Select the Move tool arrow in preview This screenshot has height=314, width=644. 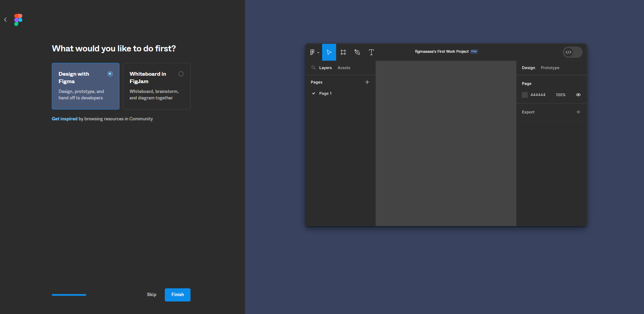click(x=329, y=52)
